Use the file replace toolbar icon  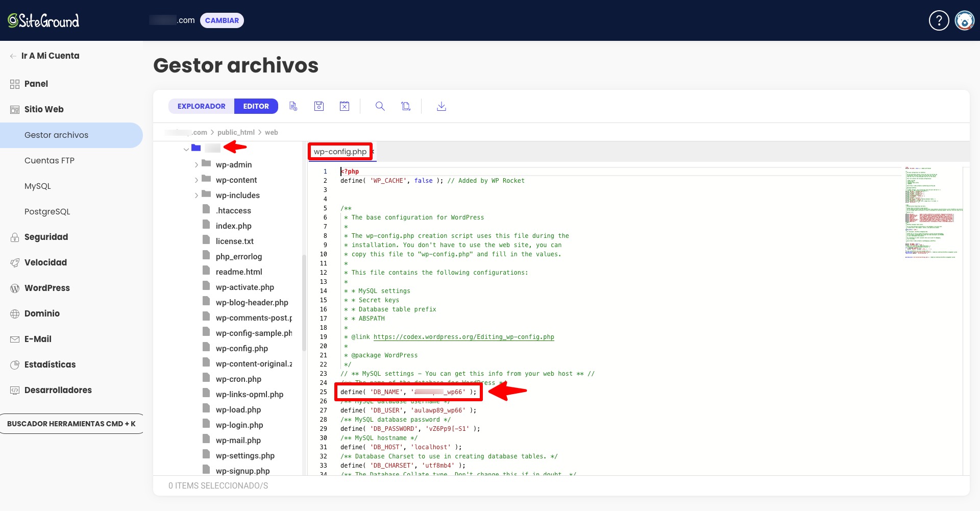click(x=406, y=106)
